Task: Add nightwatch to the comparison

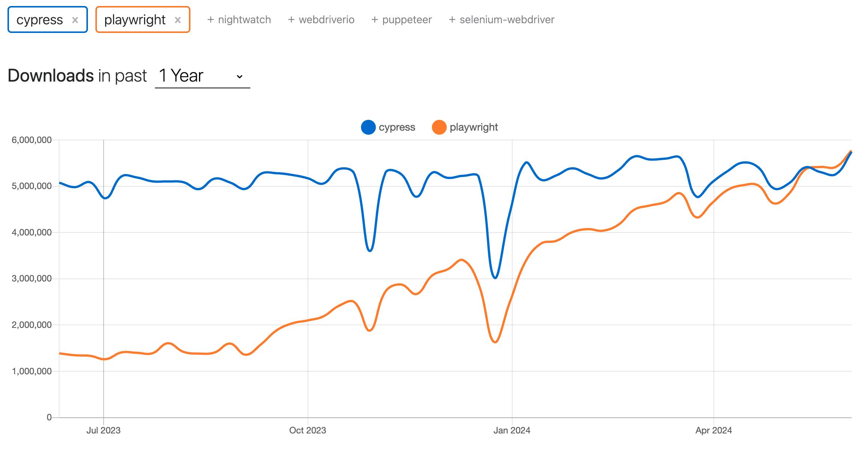Action: point(239,20)
